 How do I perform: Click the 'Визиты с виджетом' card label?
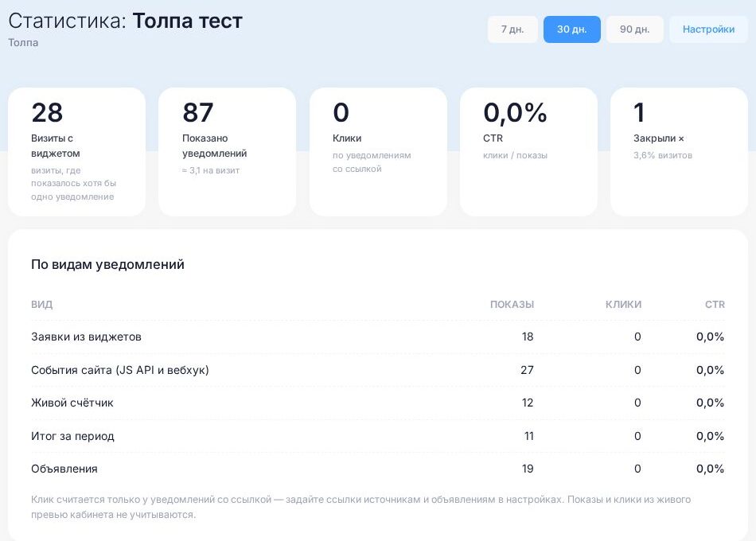click(x=56, y=146)
